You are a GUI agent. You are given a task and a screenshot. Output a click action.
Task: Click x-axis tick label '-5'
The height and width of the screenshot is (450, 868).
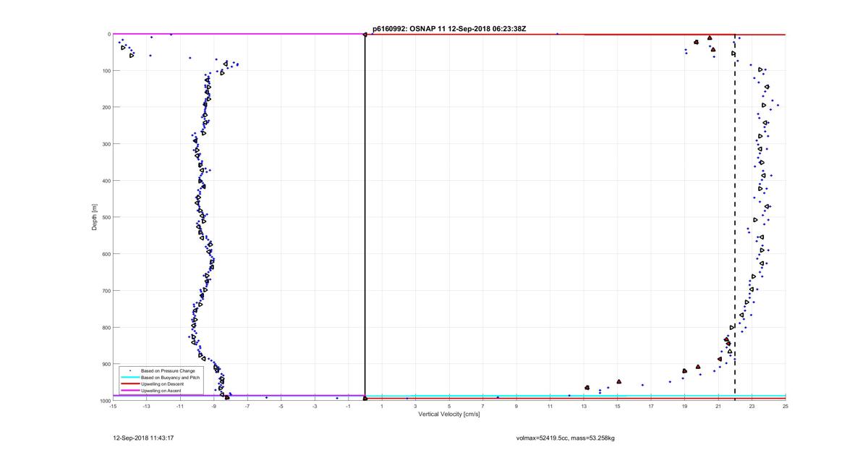[x=281, y=406]
